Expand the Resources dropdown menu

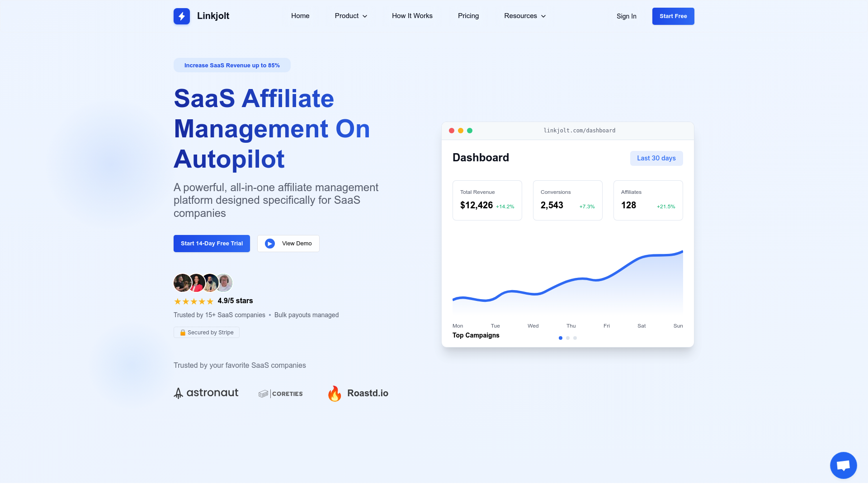click(525, 16)
